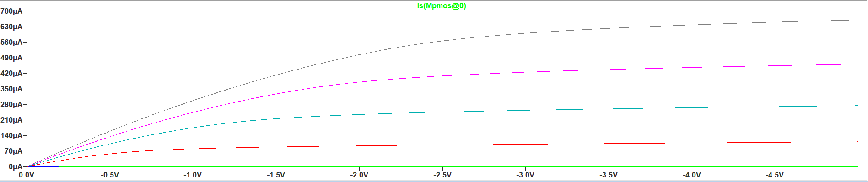Click the 420µA y-axis label

(x=11, y=74)
